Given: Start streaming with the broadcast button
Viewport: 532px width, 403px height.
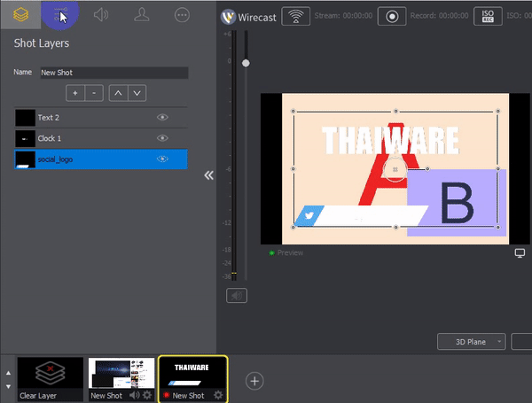Looking at the screenshot, I should (x=295, y=16).
